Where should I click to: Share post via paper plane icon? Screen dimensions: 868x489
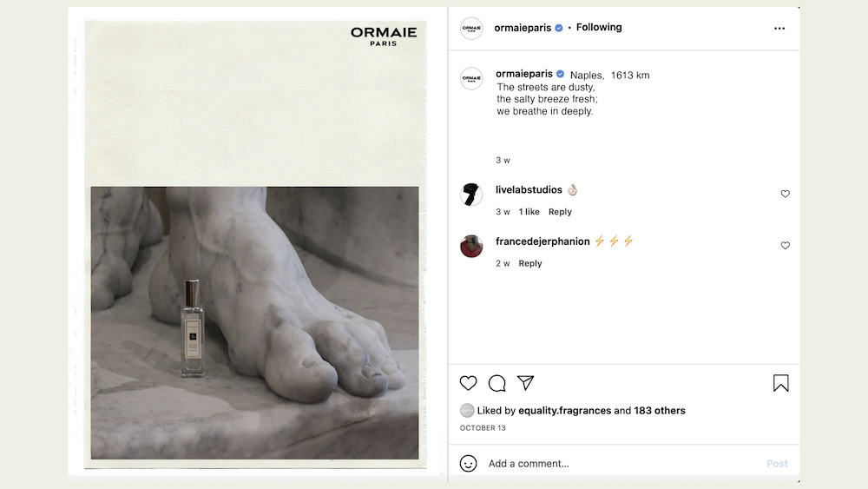pos(525,382)
